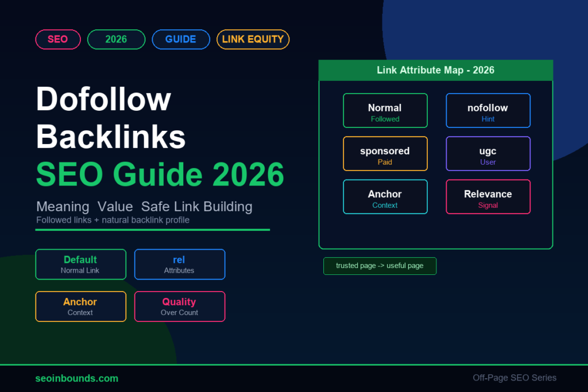Click the pink SEO tag pill
Screen dimensions: 588x392
[x=58, y=40]
